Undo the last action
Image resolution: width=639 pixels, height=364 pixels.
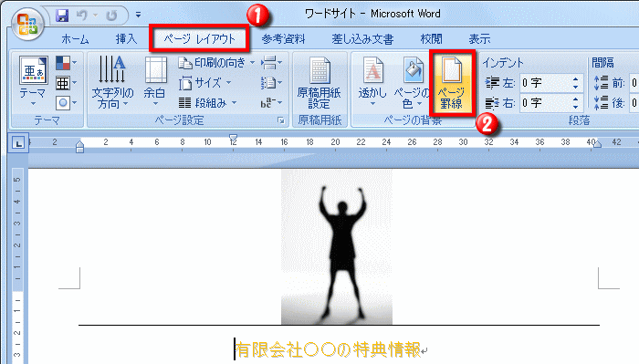pos(82,16)
